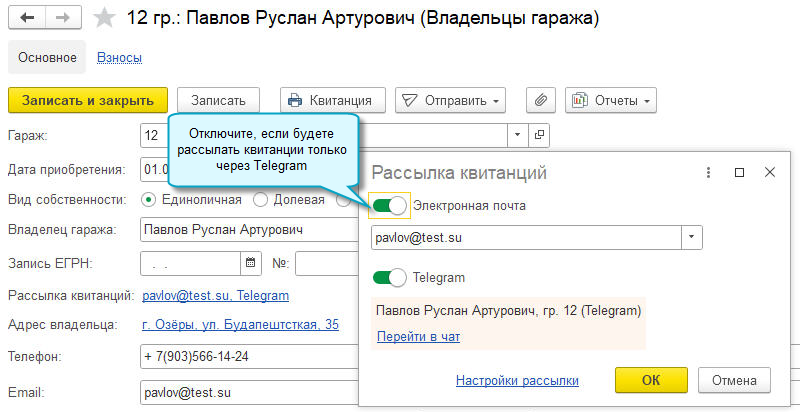Image resolution: width=800 pixels, height=412 pixels.
Task: Add record to favorites with star icon
Action: (x=103, y=19)
